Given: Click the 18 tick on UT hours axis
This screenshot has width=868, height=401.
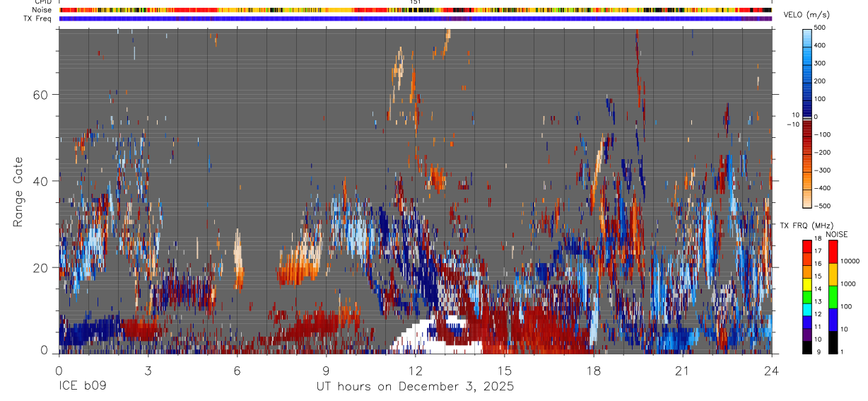Looking at the screenshot, I should tap(593, 371).
